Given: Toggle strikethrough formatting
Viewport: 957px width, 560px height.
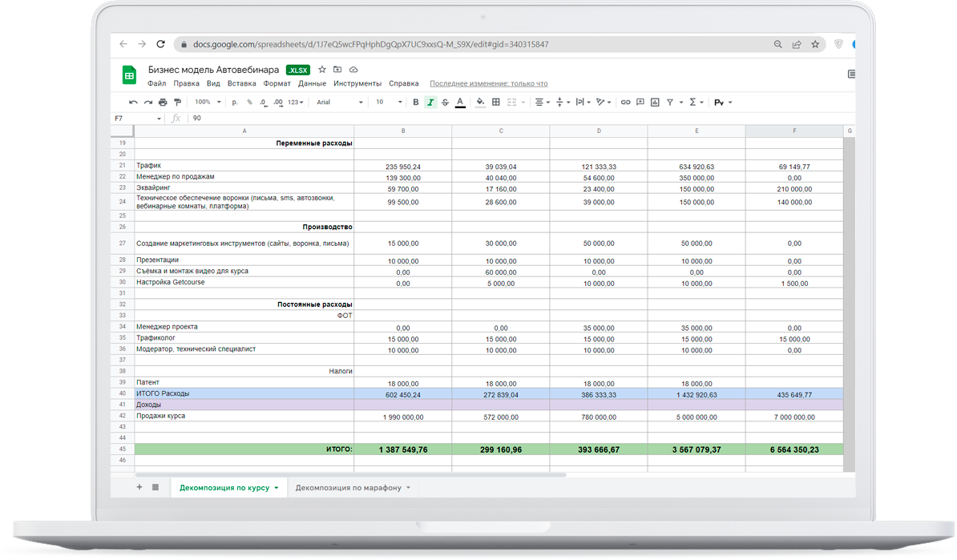Looking at the screenshot, I should click(445, 103).
